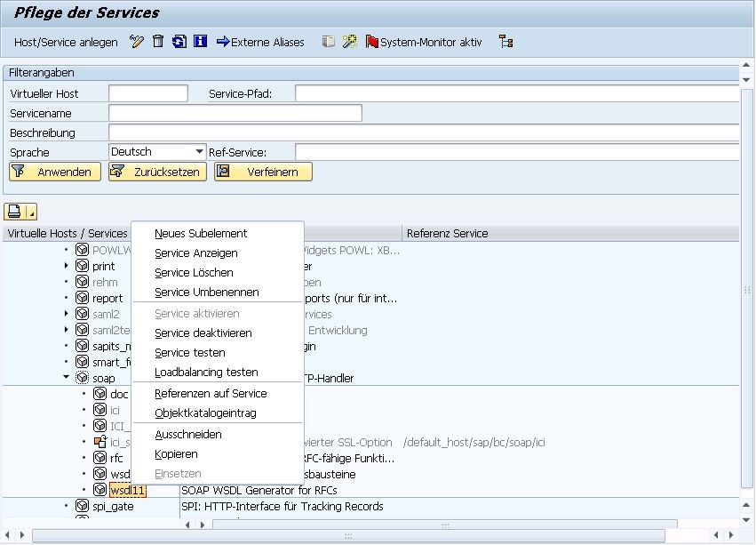Collapse the soap tree node
This screenshot has width=756, height=545.
click(66, 377)
